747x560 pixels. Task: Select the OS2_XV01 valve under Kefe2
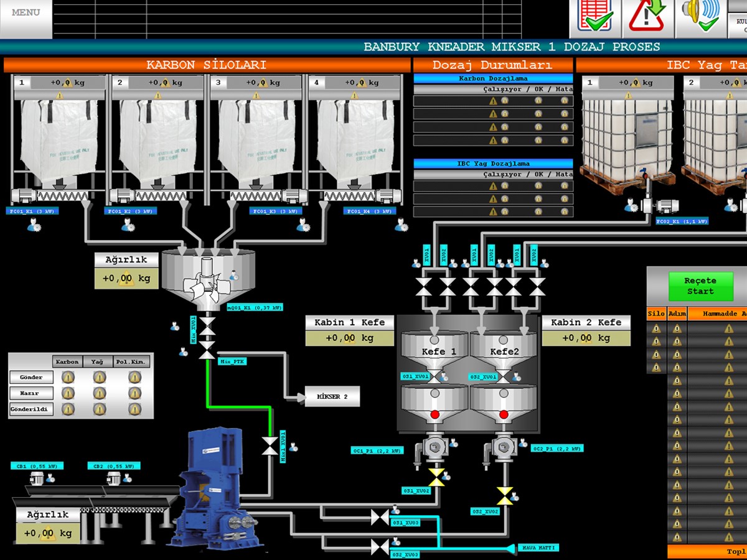(504, 376)
